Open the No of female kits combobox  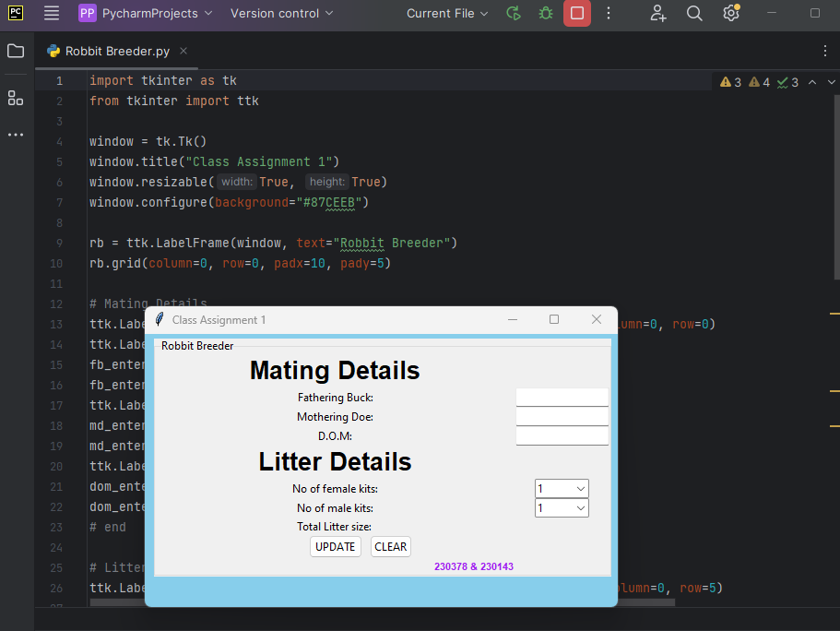point(562,488)
